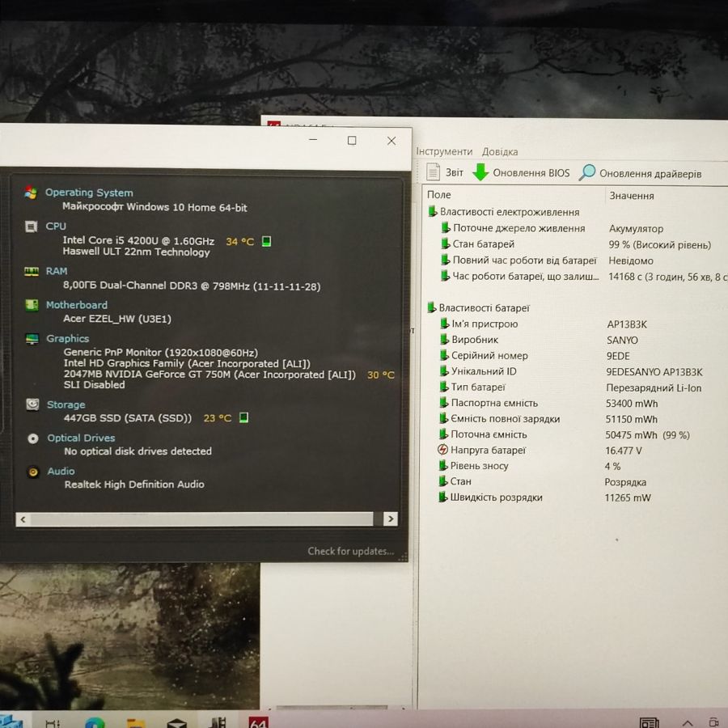Click the Audio speaker icon in Speccy

pyautogui.click(x=33, y=472)
